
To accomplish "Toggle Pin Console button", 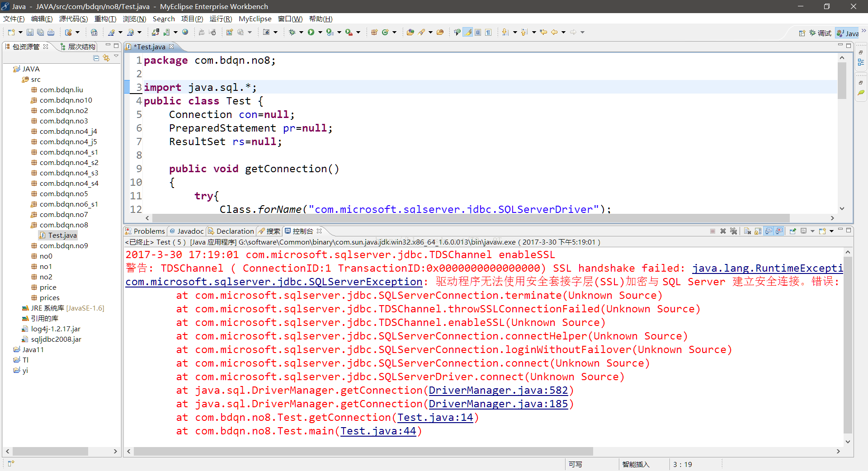I will [x=793, y=231].
